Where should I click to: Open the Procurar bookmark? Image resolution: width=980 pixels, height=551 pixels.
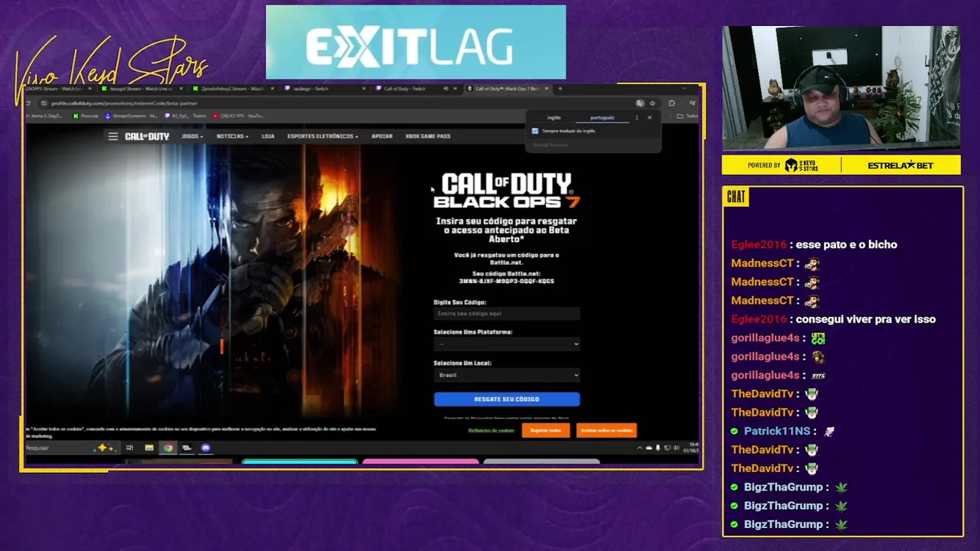point(86,116)
